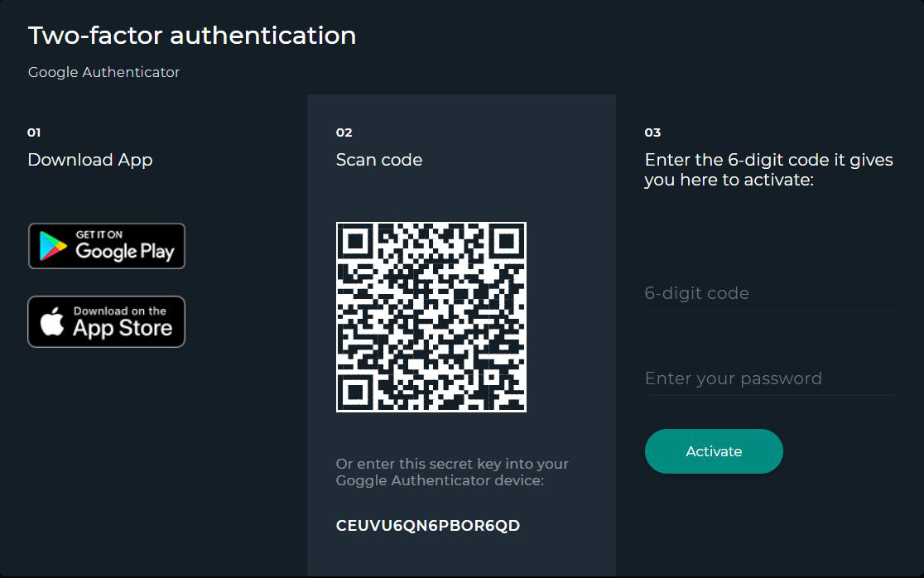
Task: Click the QR code image
Action: (x=431, y=317)
